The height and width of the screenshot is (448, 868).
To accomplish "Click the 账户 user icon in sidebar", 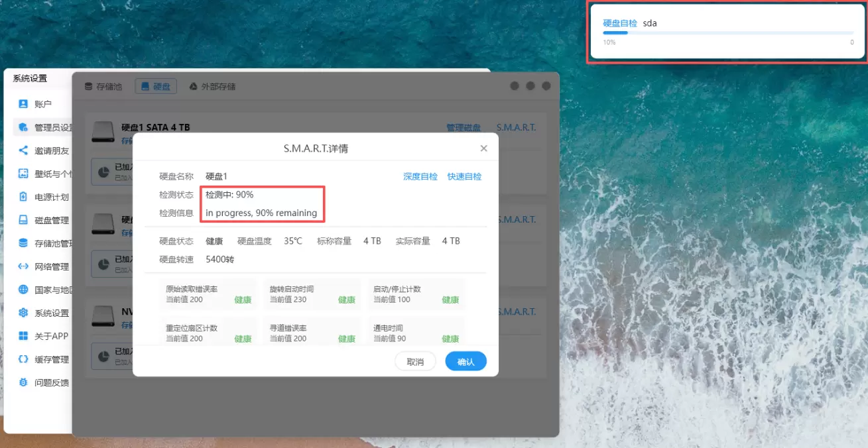I will pyautogui.click(x=23, y=104).
